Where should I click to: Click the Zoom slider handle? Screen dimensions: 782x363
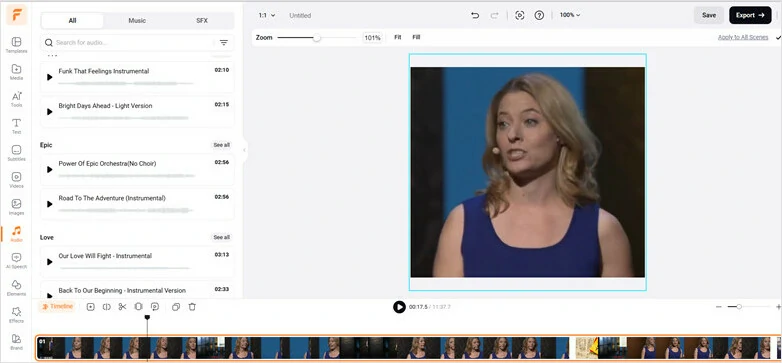(x=316, y=37)
